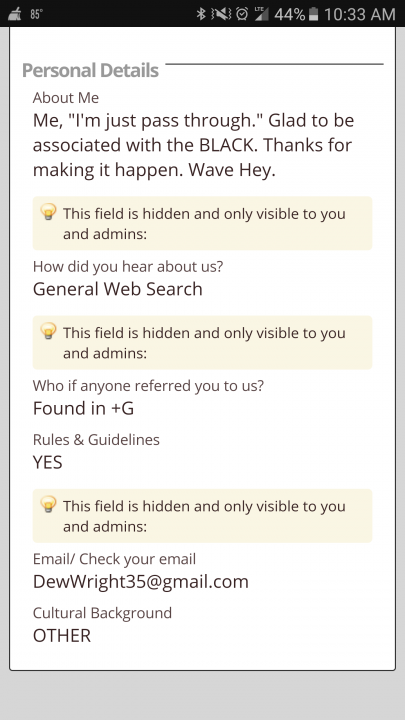Image resolution: width=405 pixels, height=720 pixels.
Task: Click lightbulb icon above Who if anyone referred
Action: point(48,332)
